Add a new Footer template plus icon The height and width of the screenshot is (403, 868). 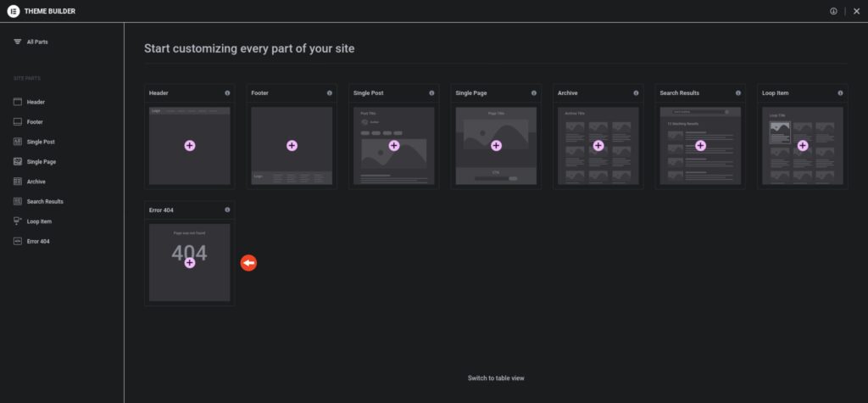[x=292, y=146]
